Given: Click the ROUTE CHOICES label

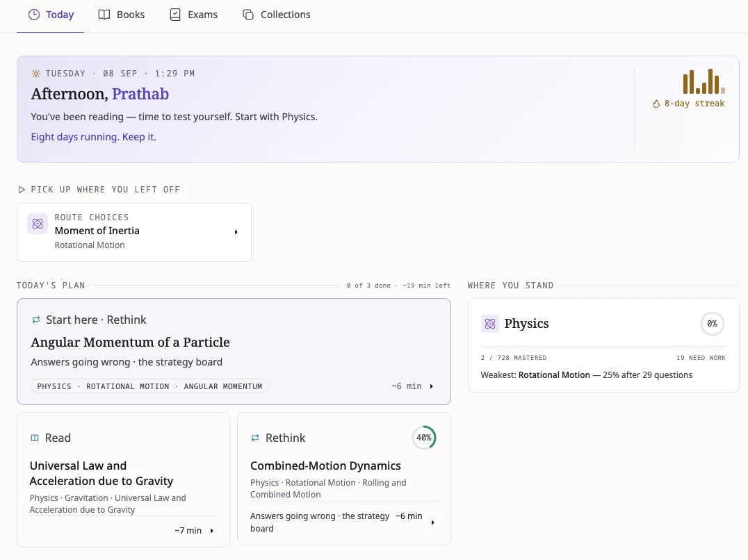Looking at the screenshot, I should coord(92,217).
